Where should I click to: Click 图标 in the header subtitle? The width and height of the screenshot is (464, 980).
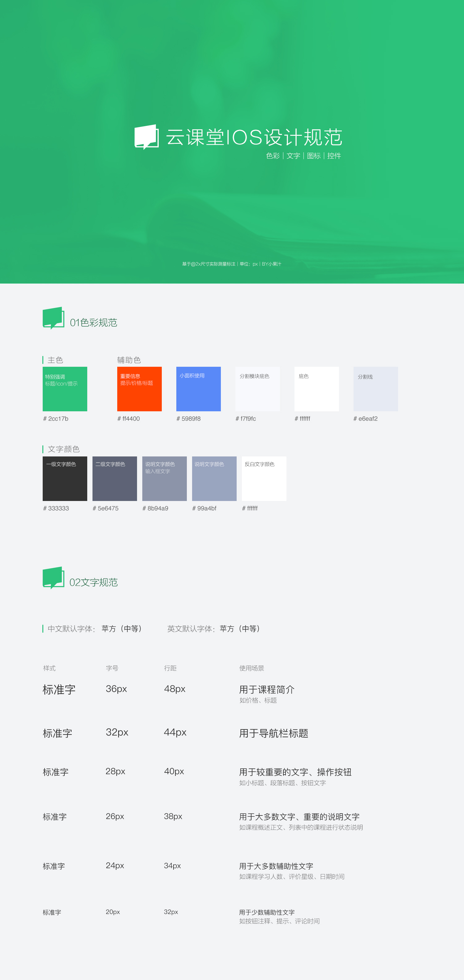click(314, 156)
